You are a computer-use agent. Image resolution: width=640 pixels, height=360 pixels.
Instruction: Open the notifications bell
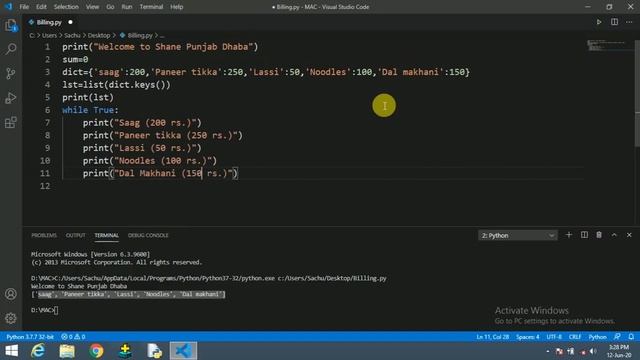[631, 337]
